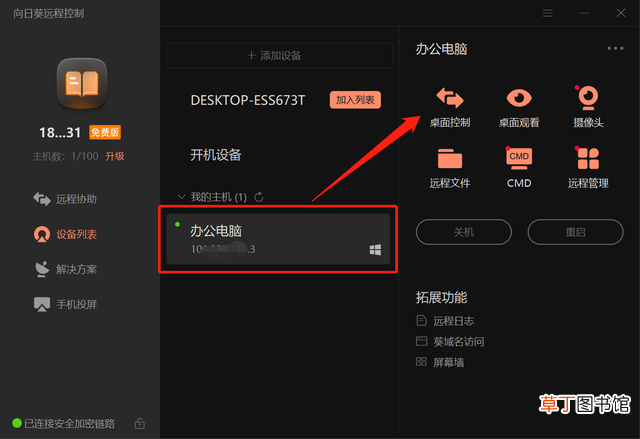
Task: Launch the remote CMD tool
Action: pos(519,168)
